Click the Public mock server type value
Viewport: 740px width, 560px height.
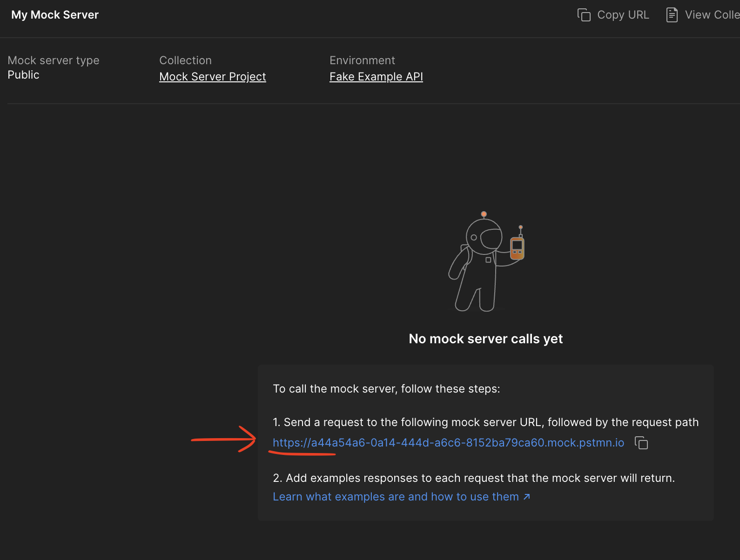click(23, 75)
